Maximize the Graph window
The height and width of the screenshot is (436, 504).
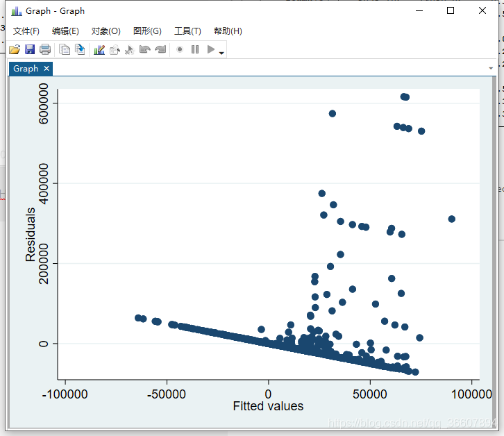[x=451, y=10]
